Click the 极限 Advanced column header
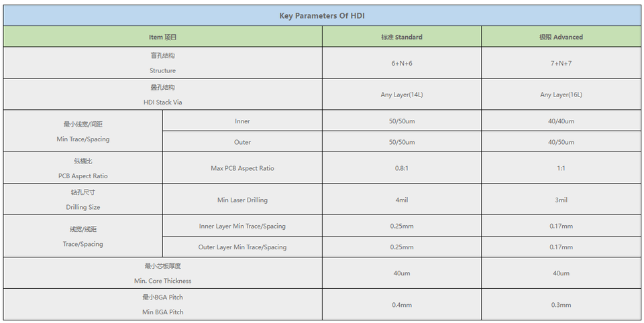 [561, 37]
